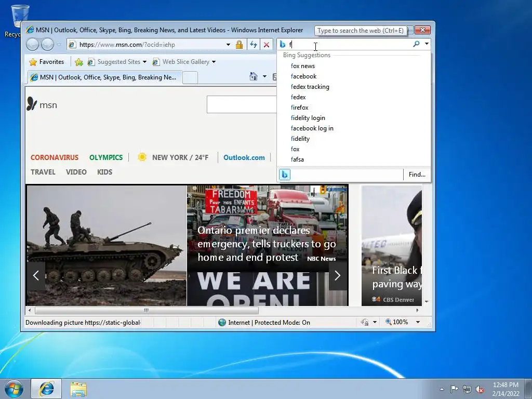Click the Stop loading icon
Image resolution: width=532 pixels, height=399 pixels.
267,45
